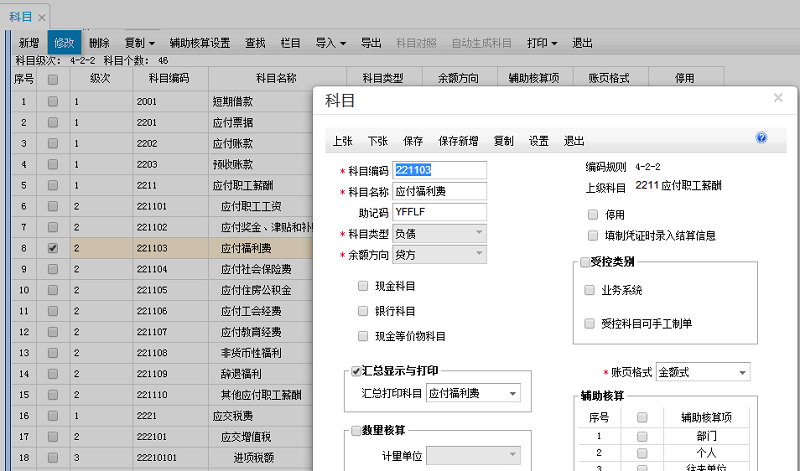Open the 余额方向 dropdown
This screenshot has width=800, height=471.
[439, 255]
